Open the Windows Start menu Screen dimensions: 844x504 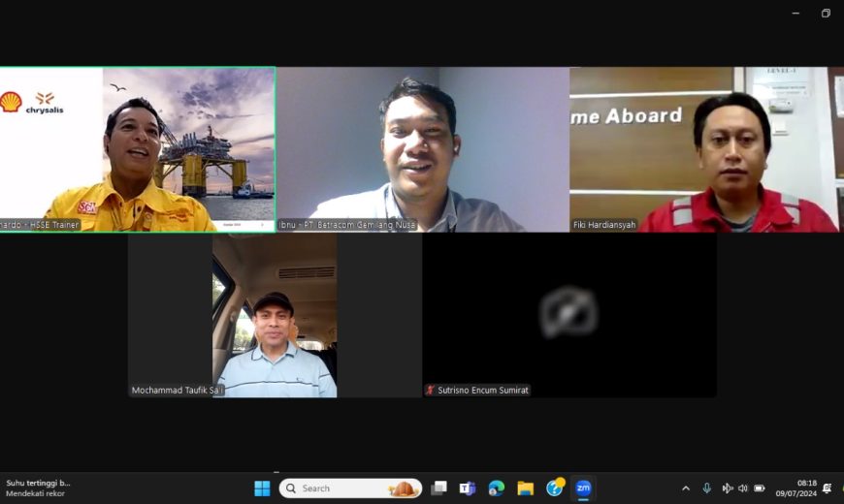[x=262, y=488]
